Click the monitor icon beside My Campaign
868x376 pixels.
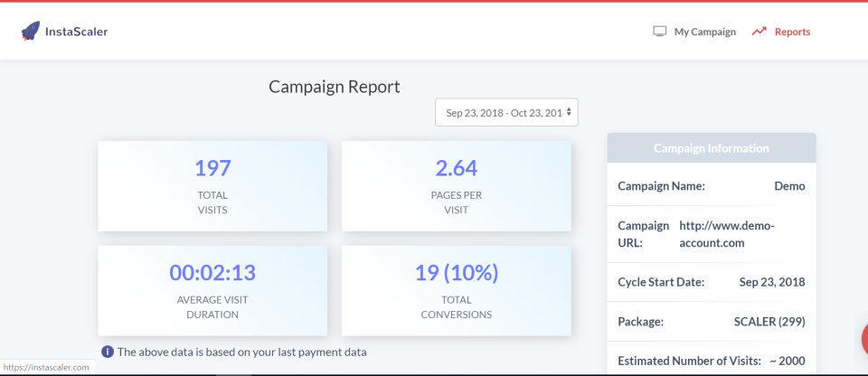[x=659, y=32]
